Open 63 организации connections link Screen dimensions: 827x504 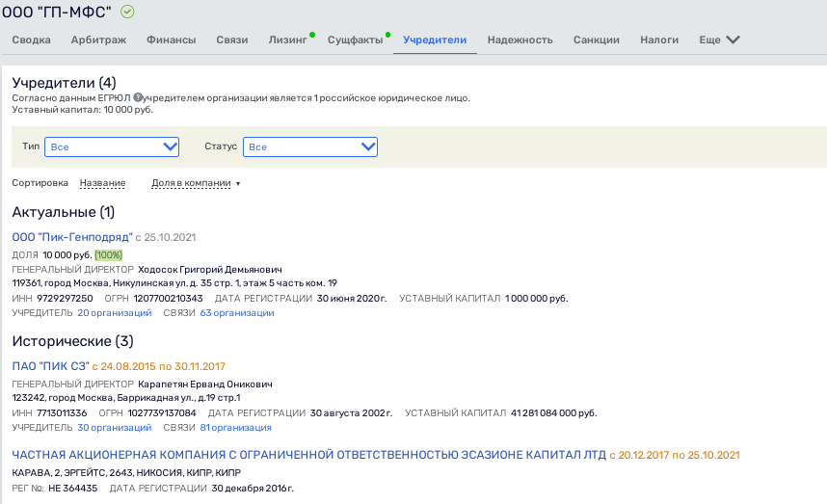point(237,312)
